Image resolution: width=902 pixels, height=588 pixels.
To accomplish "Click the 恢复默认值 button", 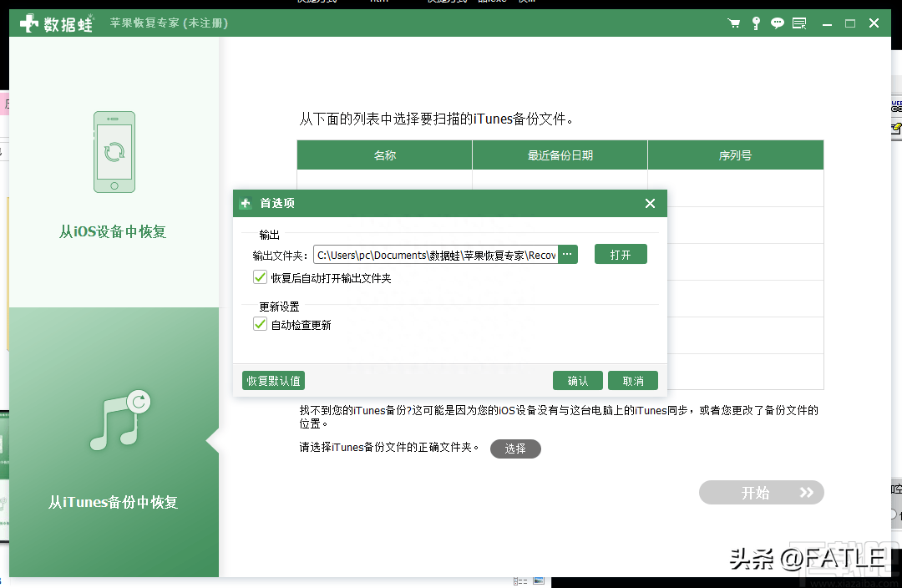I will click(273, 381).
